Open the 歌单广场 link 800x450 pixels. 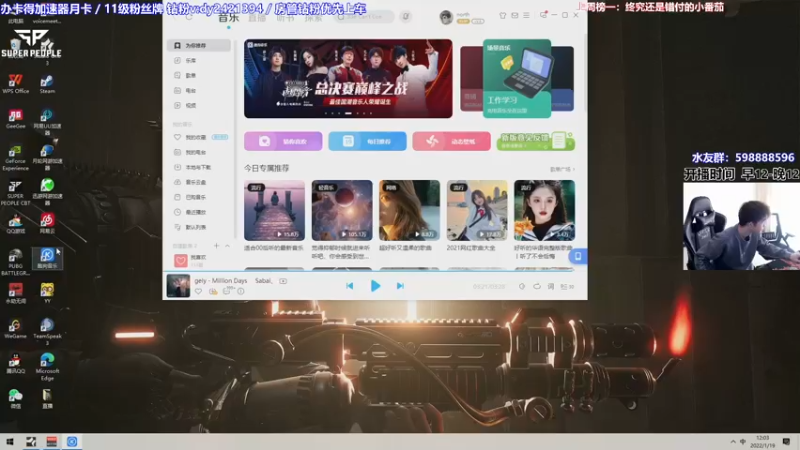[562, 169]
